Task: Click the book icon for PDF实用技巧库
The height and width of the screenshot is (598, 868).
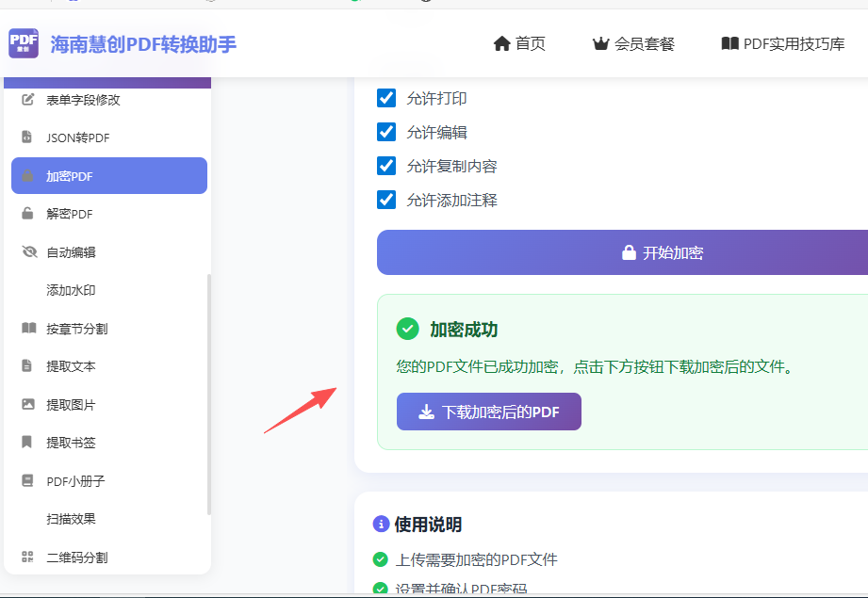Action: pos(730,43)
